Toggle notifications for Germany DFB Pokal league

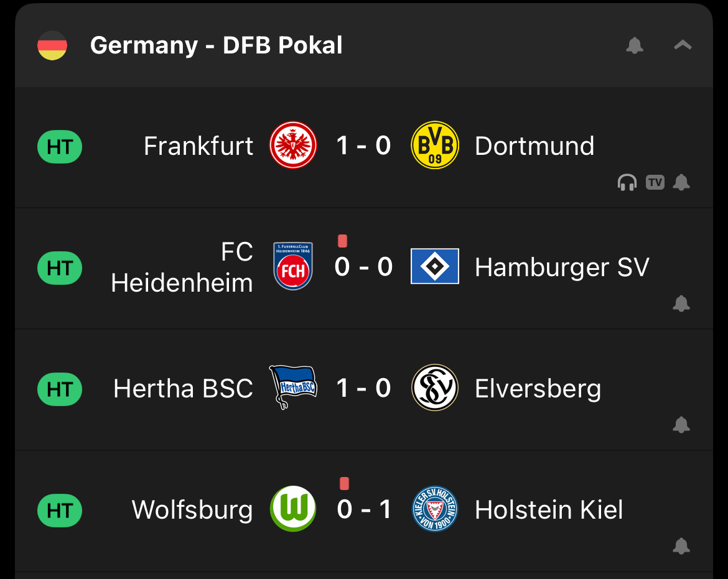635,45
